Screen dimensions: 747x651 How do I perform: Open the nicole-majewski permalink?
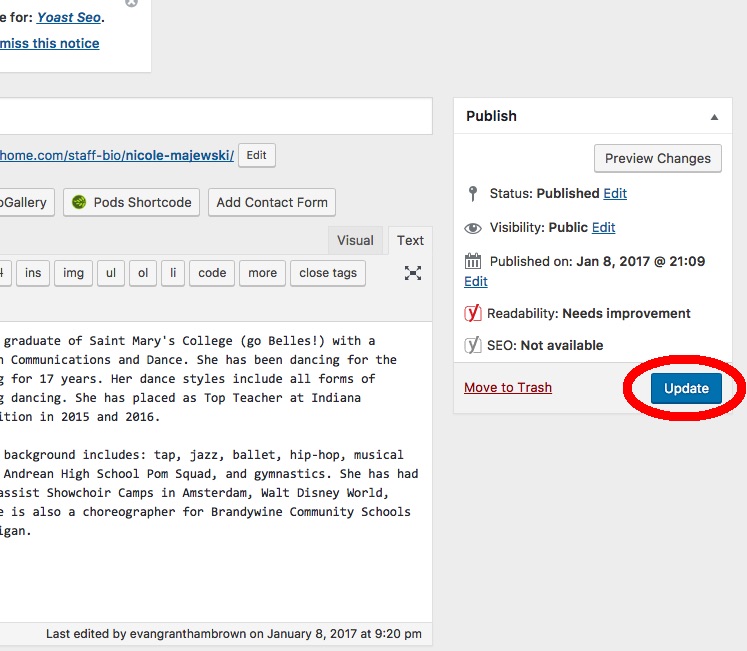[x=117, y=155]
